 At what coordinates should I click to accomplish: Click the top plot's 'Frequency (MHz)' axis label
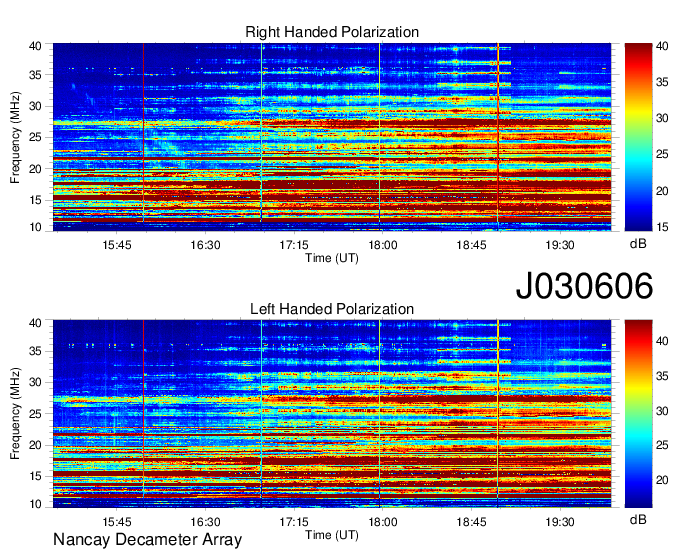[15, 137]
